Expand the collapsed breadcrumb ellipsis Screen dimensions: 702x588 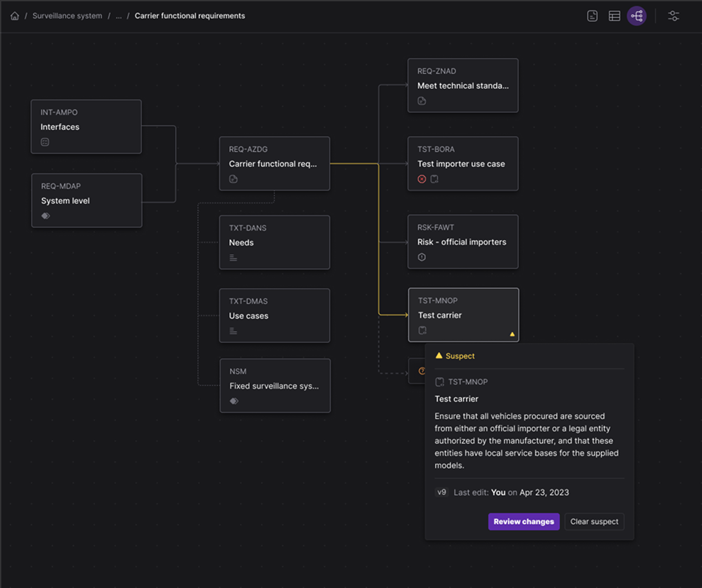tap(119, 16)
